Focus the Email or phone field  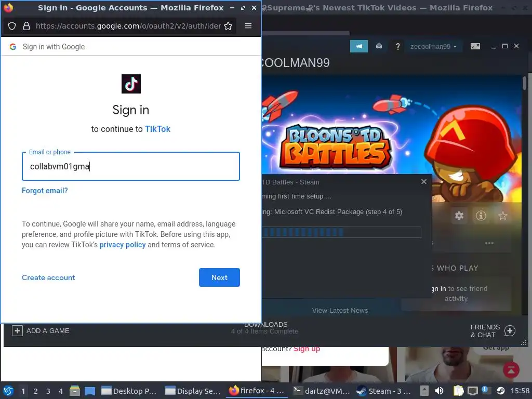click(x=130, y=166)
